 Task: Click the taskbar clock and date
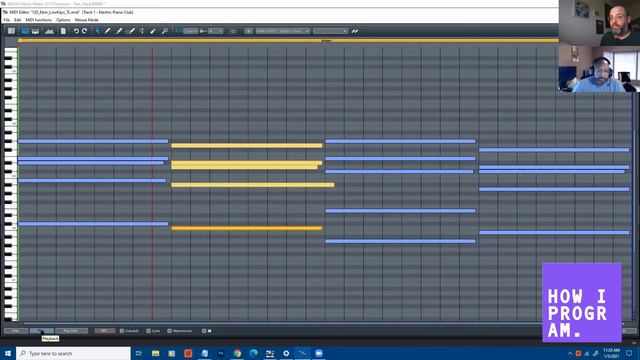(x=611, y=353)
